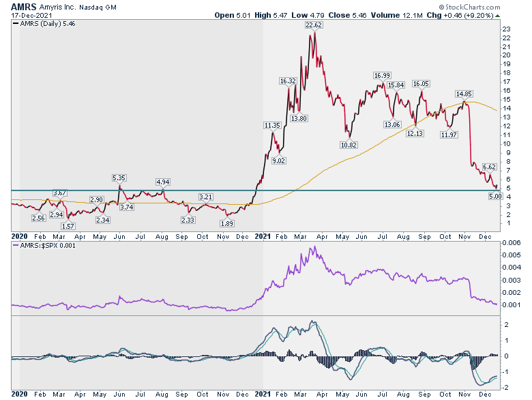Click the Open 5.01 value
Image resolution: width=532 pixels, height=400 pixels.
click(x=232, y=15)
